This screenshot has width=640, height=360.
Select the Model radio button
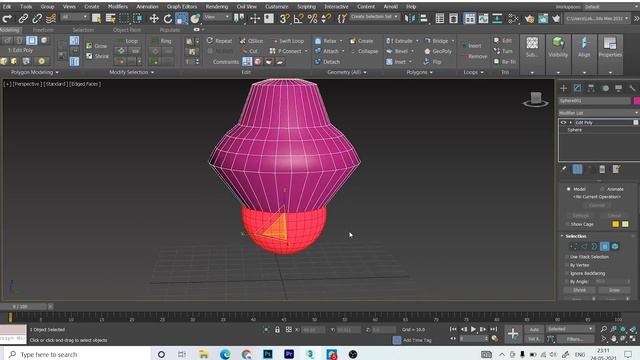point(568,189)
